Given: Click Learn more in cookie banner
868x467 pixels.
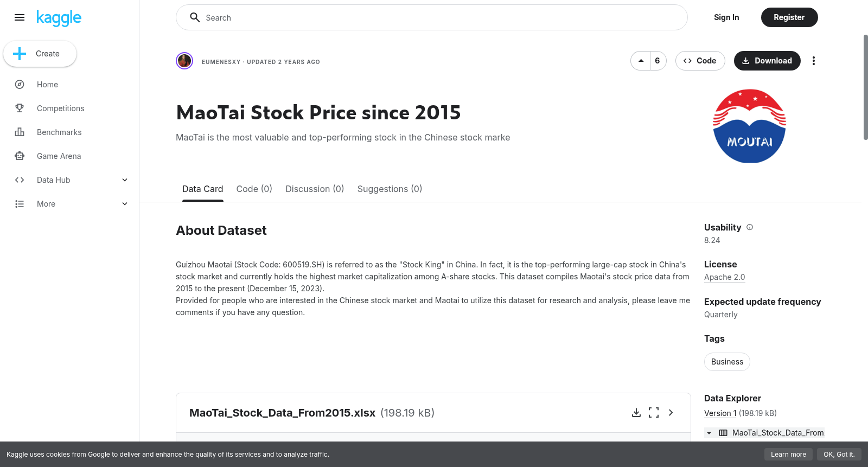Looking at the screenshot, I should coord(788,455).
